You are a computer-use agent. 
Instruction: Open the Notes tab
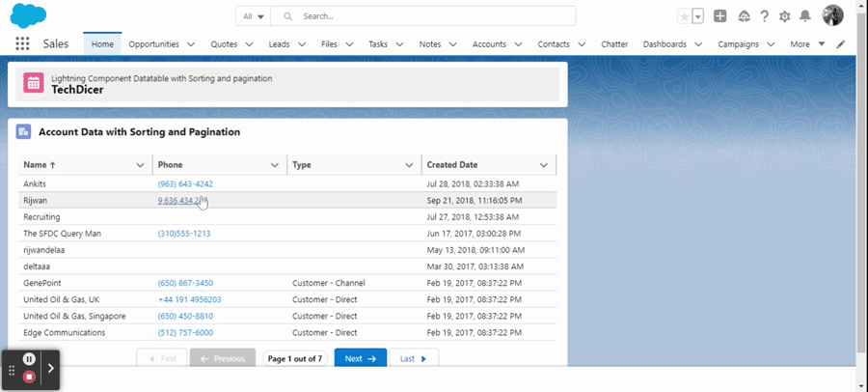pos(430,44)
